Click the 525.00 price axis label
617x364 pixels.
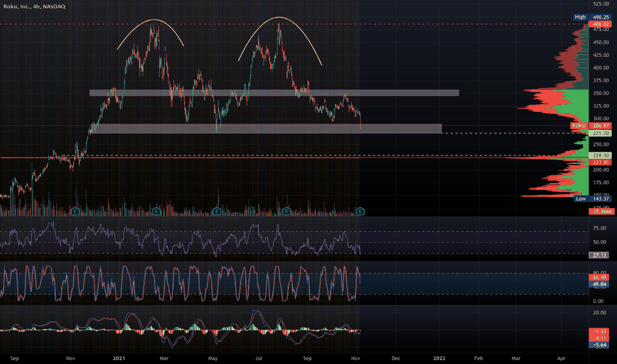(601, 4)
